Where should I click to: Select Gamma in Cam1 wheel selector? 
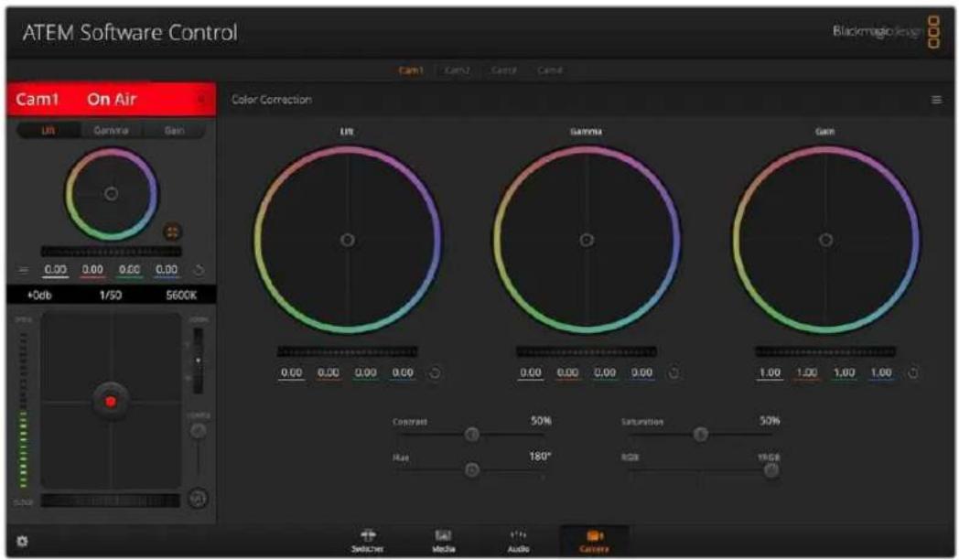click(x=111, y=130)
